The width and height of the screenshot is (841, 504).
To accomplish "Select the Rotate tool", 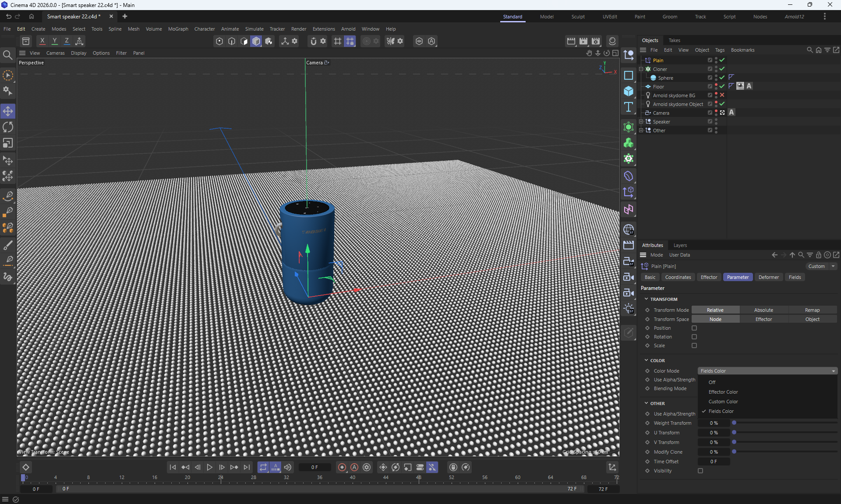I will (x=8, y=127).
